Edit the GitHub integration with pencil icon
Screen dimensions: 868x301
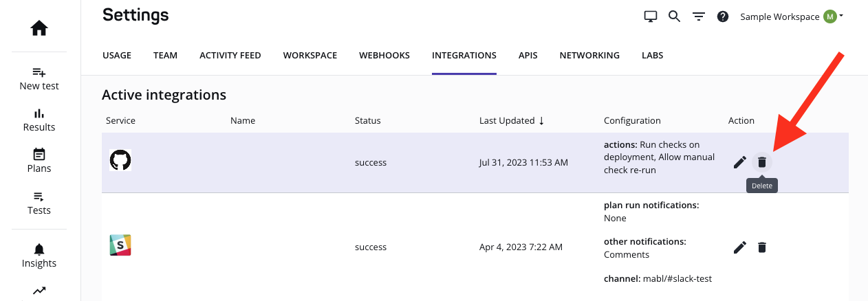click(x=740, y=162)
